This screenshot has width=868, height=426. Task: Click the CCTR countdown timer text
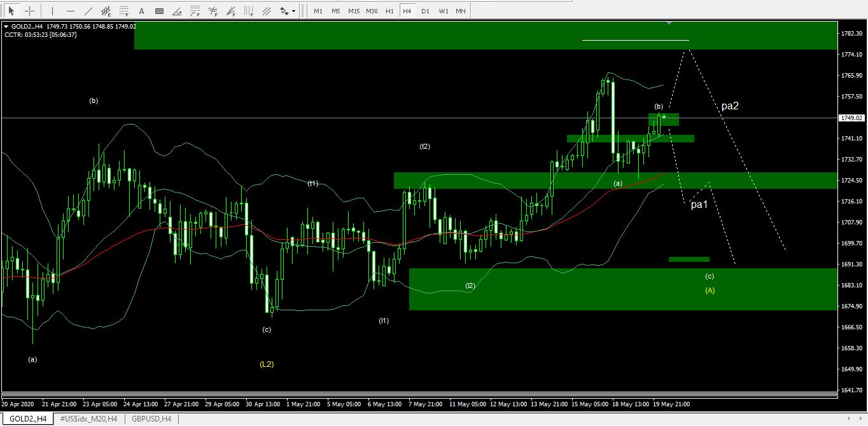[41, 34]
